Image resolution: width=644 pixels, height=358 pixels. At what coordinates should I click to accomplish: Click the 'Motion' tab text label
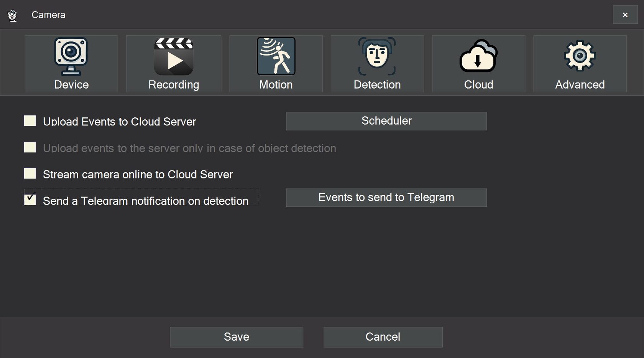(276, 84)
